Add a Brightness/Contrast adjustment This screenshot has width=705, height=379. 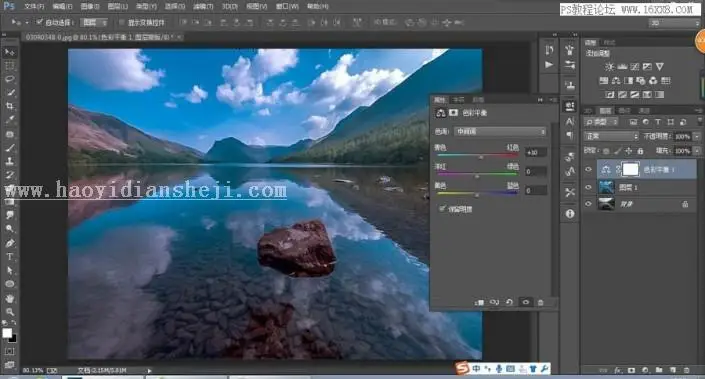(x=609, y=67)
